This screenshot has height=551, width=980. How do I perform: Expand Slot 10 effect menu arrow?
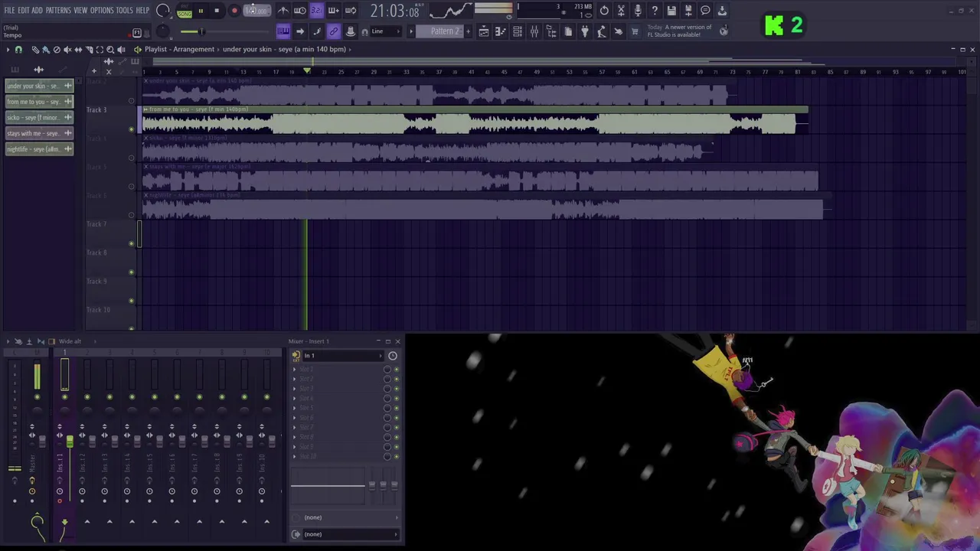click(295, 456)
